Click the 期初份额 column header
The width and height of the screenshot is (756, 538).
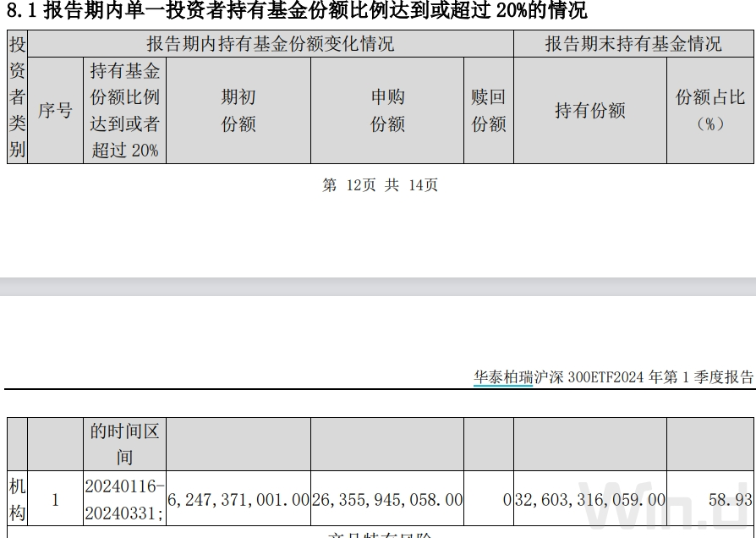point(238,111)
